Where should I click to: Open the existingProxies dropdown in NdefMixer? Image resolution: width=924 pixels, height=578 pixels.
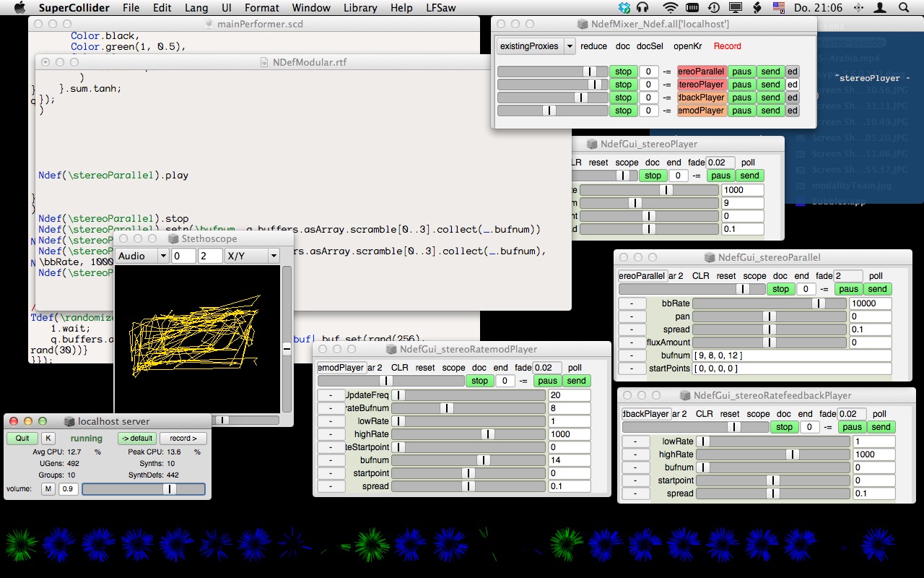[536, 46]
